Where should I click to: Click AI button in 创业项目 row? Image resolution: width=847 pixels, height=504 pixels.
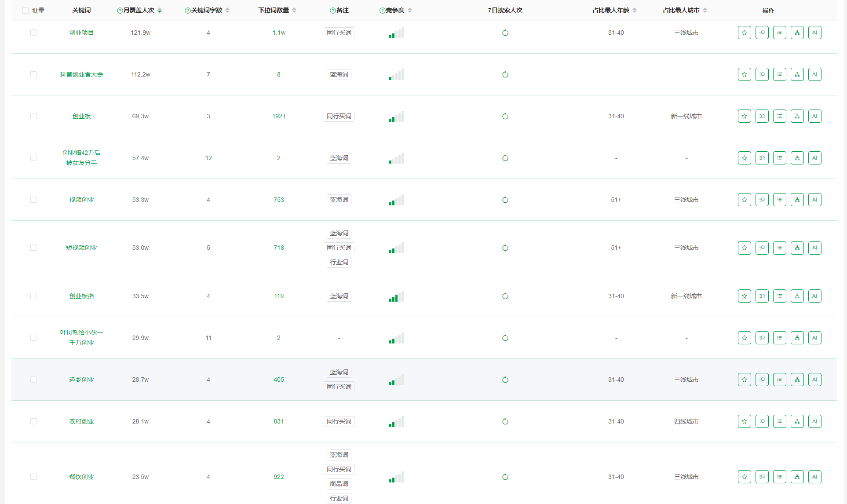pos(814,33)
